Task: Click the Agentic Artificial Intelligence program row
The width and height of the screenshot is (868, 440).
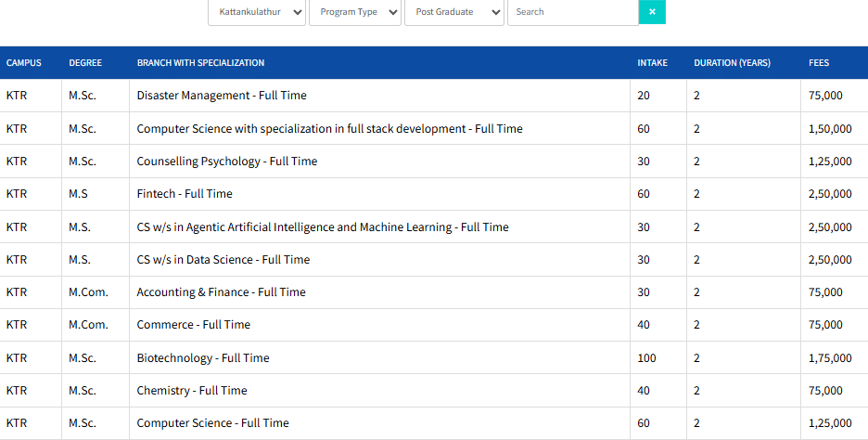Action: click(x=322, y=227)
